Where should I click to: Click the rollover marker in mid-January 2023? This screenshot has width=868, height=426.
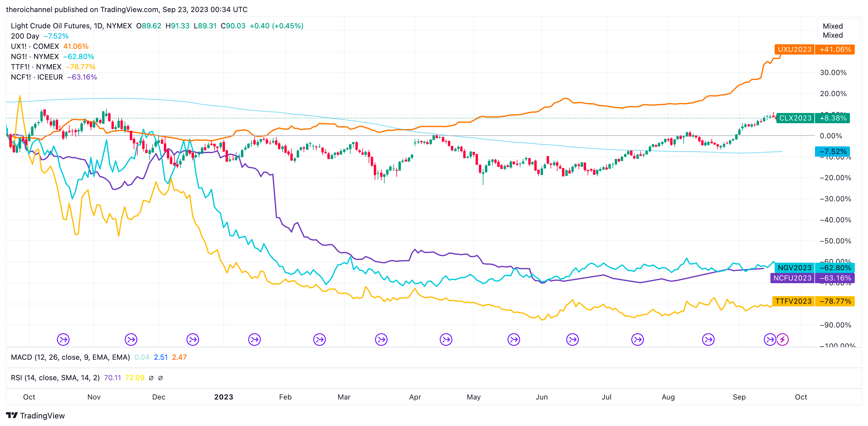[x=254, y=340]
